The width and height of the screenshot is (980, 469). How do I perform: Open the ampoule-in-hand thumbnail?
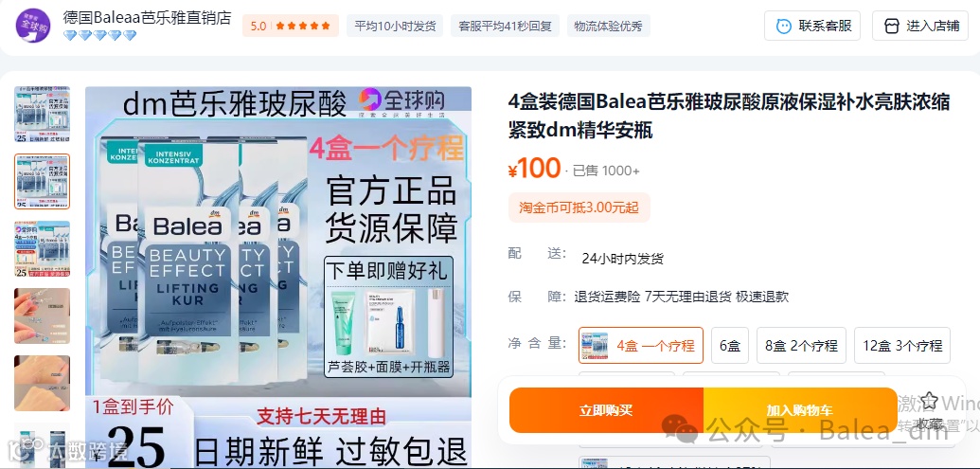click(x=42, y=316)
